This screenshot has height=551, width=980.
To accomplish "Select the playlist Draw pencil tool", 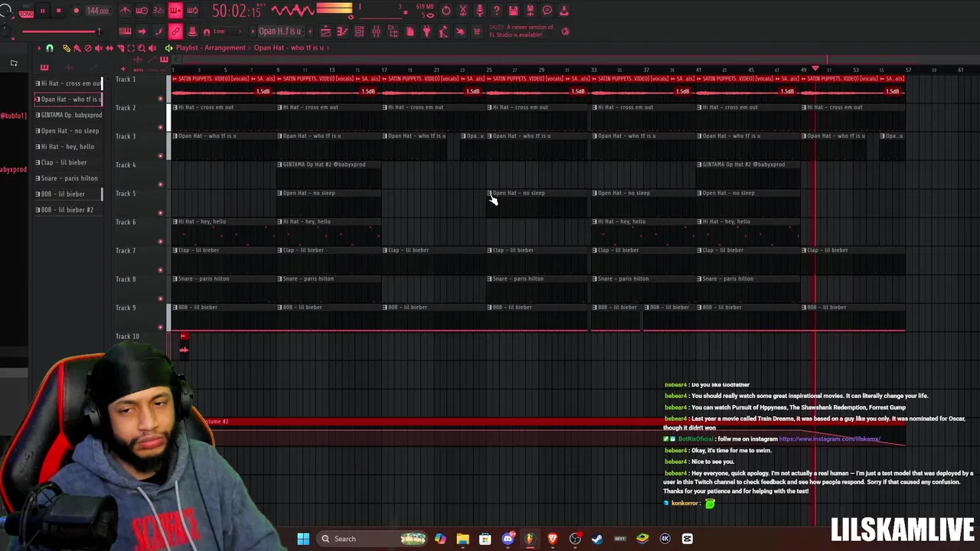I will (x=66, y=48).
